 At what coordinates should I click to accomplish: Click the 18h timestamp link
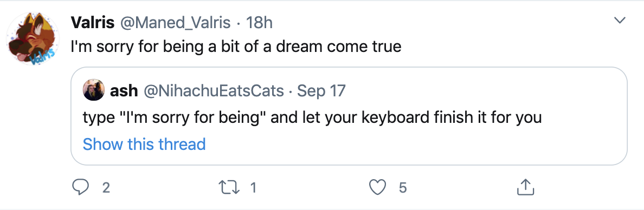point(259,23)
